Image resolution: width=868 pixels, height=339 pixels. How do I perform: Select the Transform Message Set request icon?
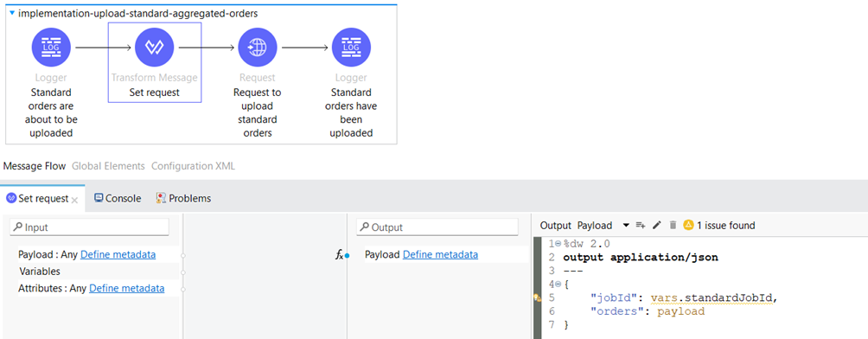pos(155,48)
